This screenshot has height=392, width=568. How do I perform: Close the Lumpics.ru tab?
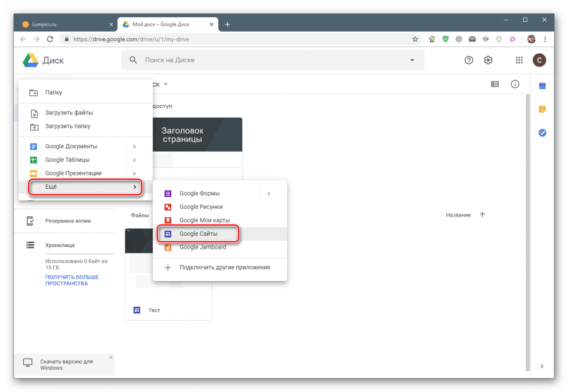click(x=111, y=24)
